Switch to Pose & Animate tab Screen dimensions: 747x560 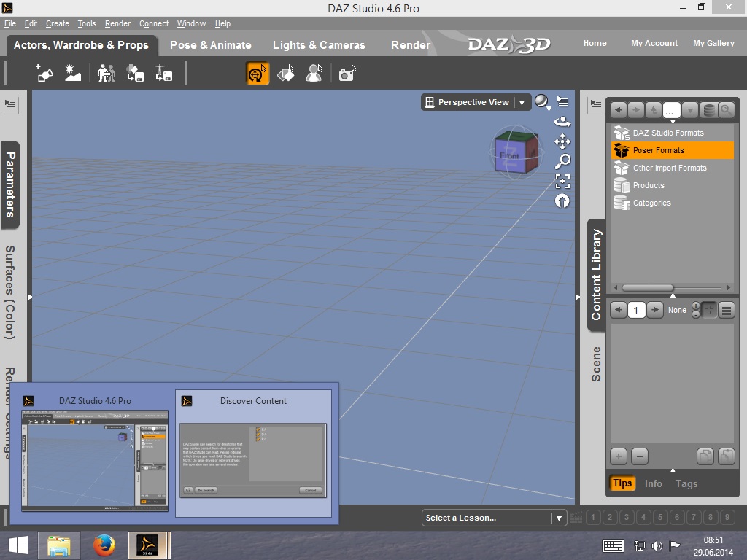point(211,45)
